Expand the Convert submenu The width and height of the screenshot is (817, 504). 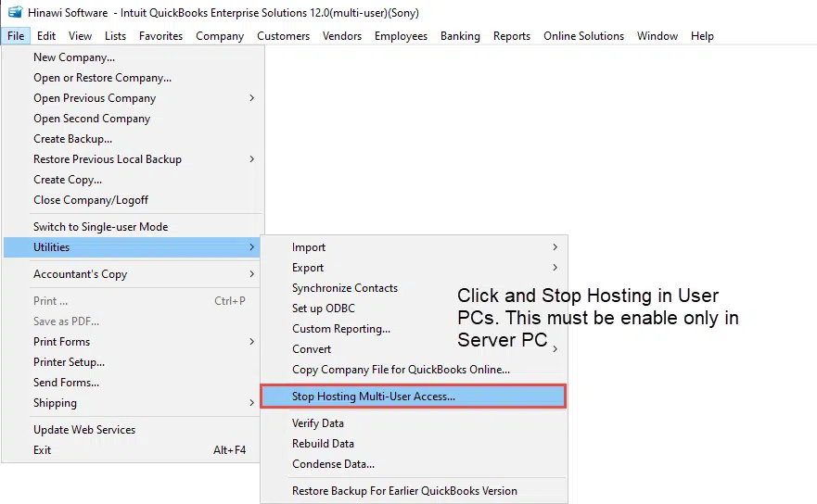pos(414,348)
